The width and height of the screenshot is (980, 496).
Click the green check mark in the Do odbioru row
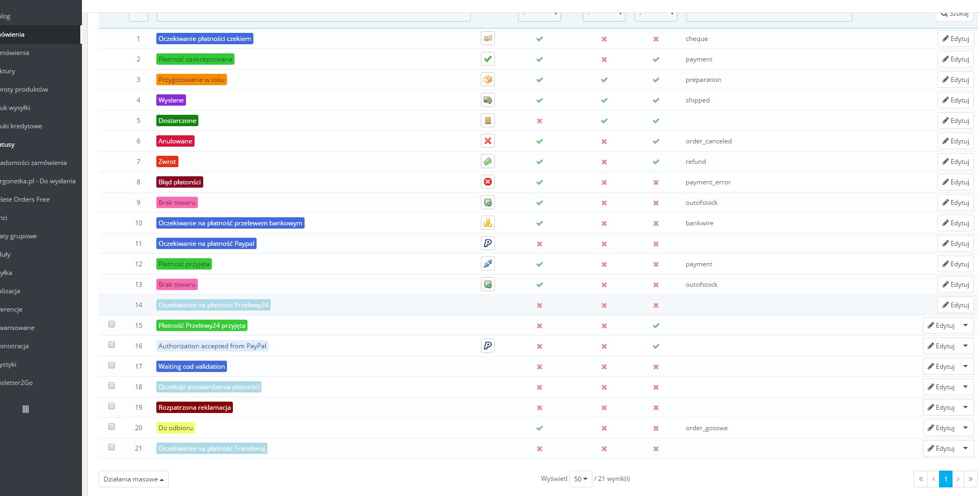(x=540, y=428)
